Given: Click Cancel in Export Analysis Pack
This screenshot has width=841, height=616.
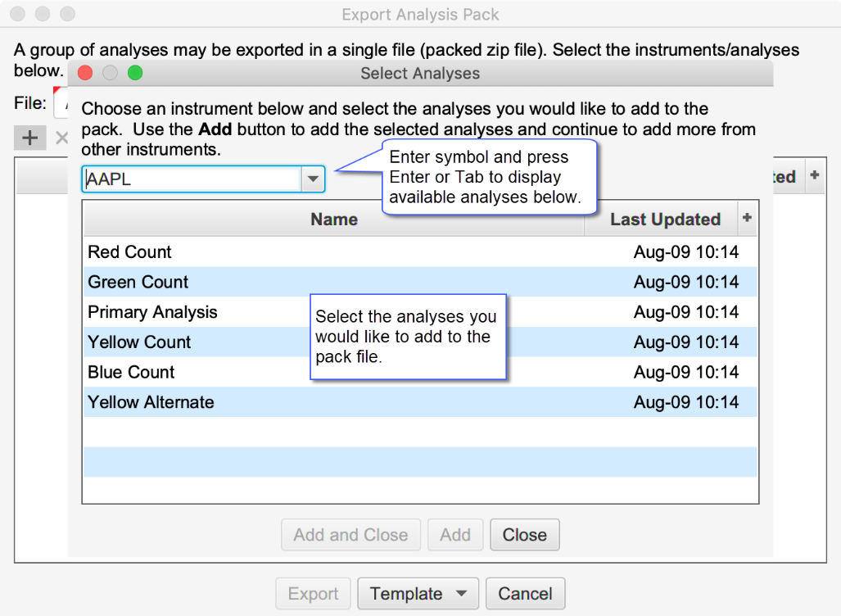Looking at the screenshot, I should coord(525,594).
